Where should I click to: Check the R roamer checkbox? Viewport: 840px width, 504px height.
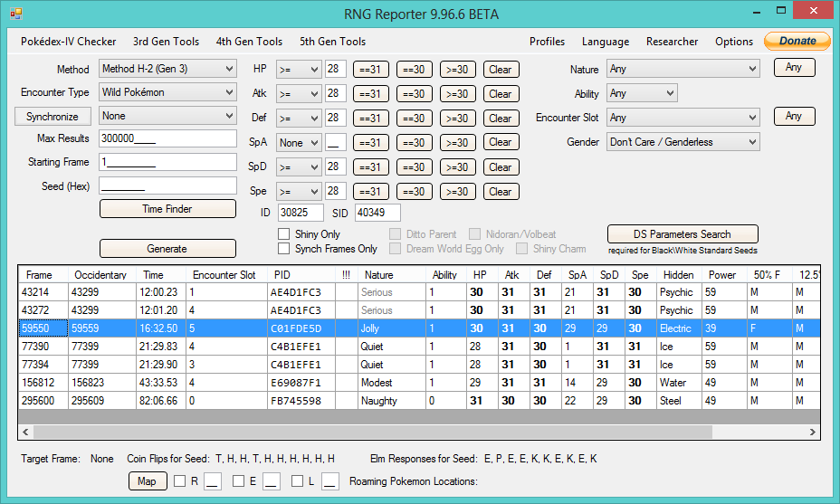[180, 481]
